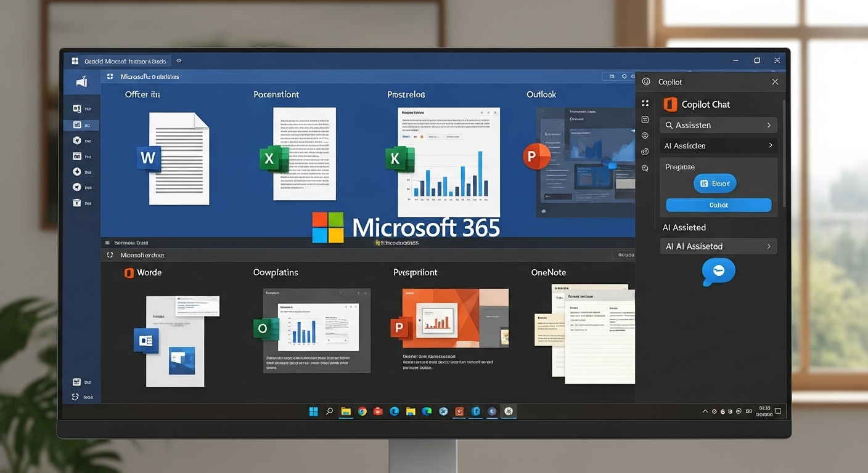Select the Copilot Chat heading
The width and height of the screenshot is (868, 473).
click(706, 104)
